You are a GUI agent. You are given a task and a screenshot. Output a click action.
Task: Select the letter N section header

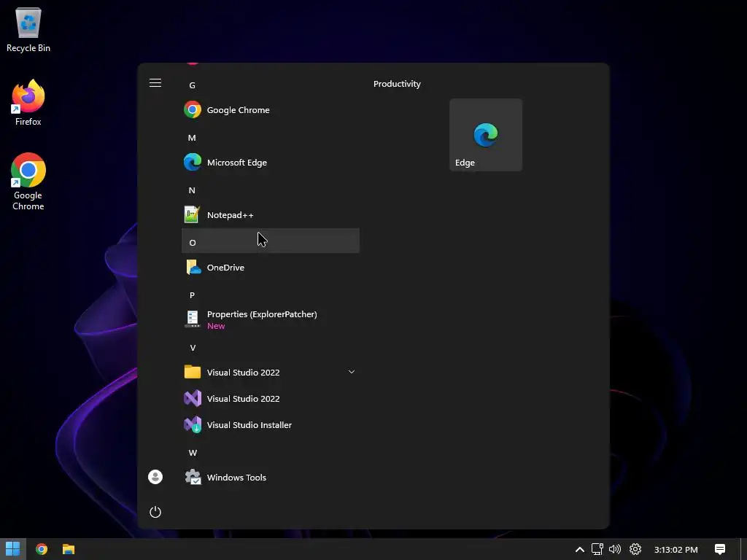coord(271,190)
